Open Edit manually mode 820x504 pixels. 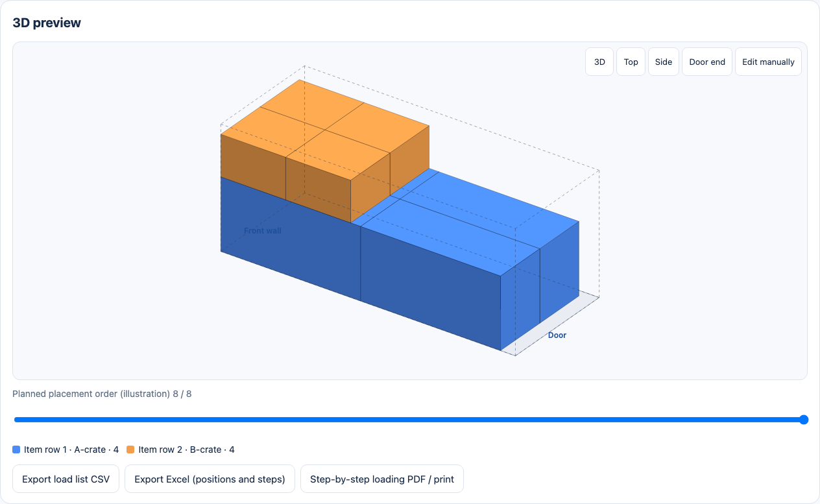pos(768,62)
